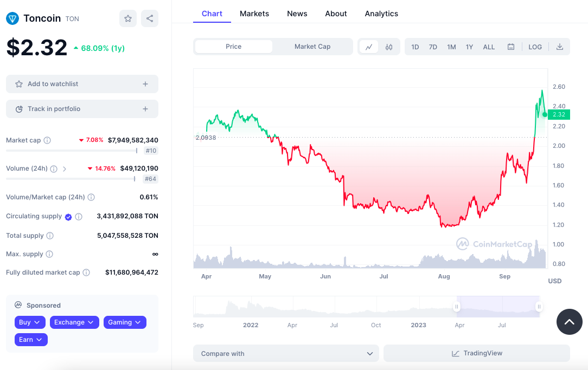Click the verified circulating supply badge

tap(68, 217)
